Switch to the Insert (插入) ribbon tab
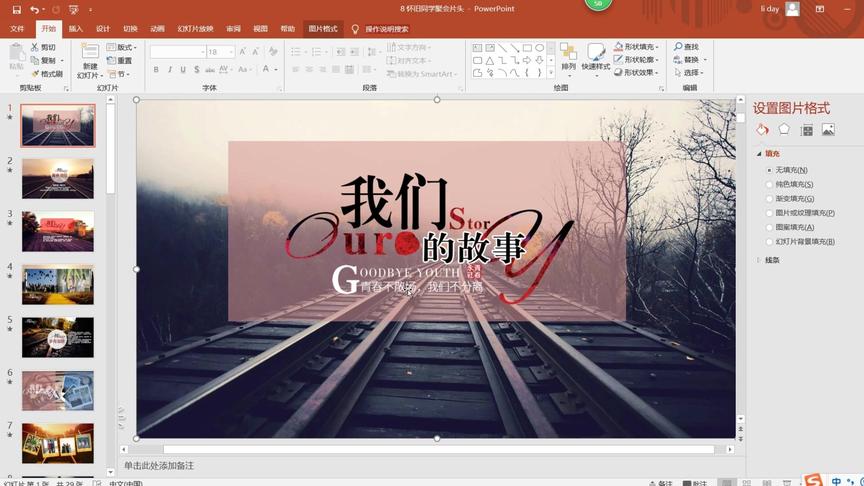The image size is (864, 486). (x=76, y=29)
